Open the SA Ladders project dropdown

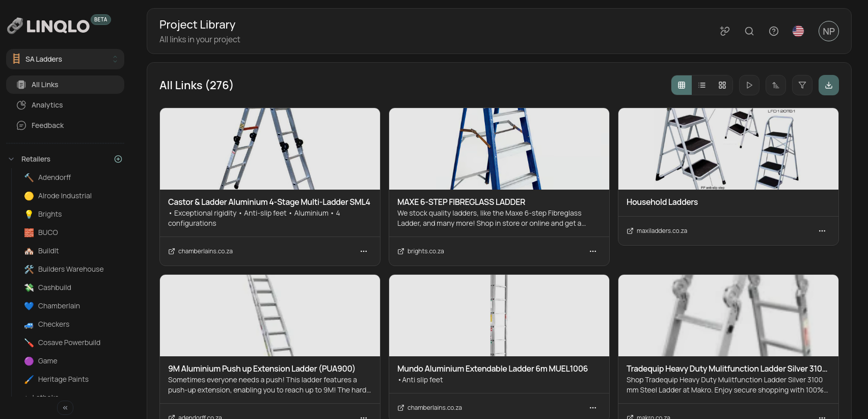(65, 59)
